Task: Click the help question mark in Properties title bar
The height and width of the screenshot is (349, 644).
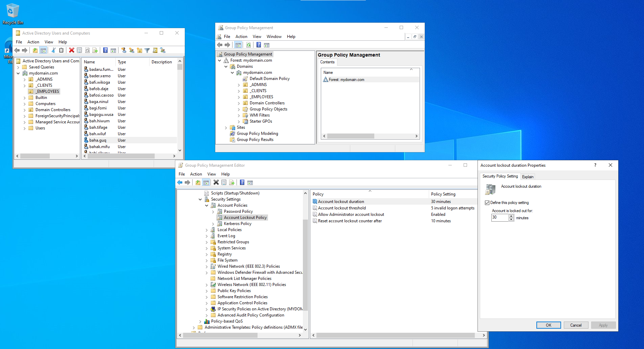Action: (x=595, y=165)
